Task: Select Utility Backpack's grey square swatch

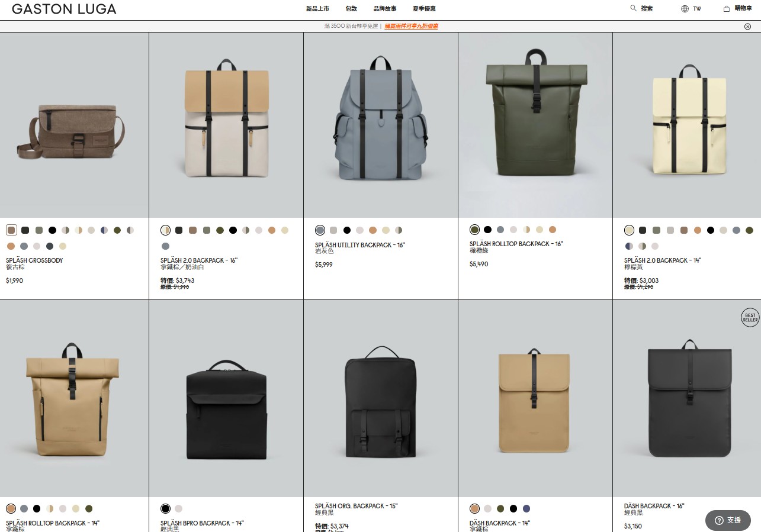Action: [333, 230]
